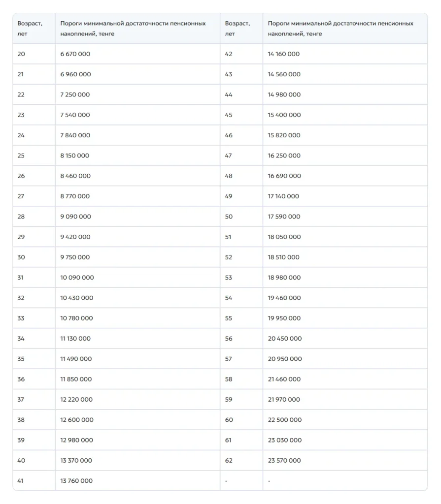The height and width of the screenshot is (504, 441).
Task: Click the age 41 cell
Action: click(x=34, y=480)
